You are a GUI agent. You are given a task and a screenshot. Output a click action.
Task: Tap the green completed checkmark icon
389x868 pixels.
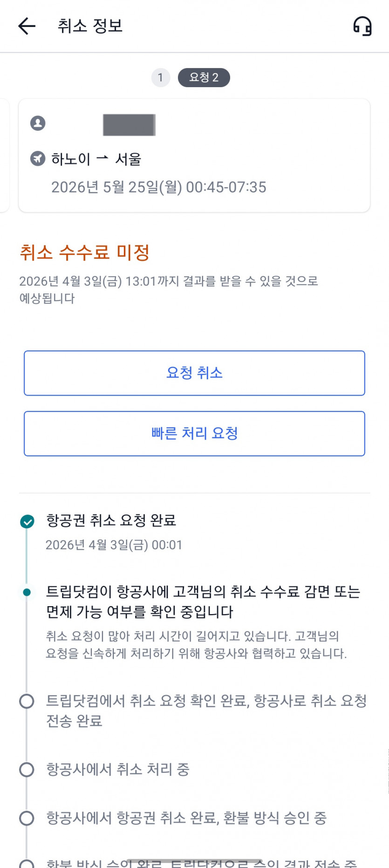point(27,521)
